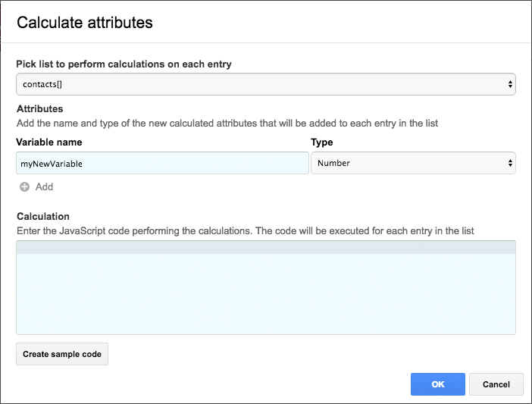
Task: Click the Calculation section heading
Action: (x=42, y=216)
